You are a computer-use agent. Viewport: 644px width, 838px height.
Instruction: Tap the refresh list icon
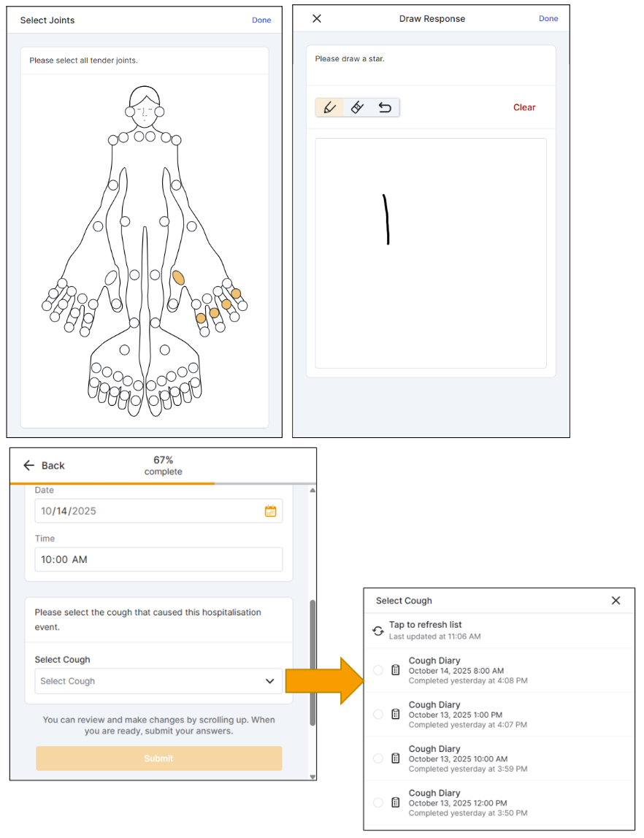point(378,631)
